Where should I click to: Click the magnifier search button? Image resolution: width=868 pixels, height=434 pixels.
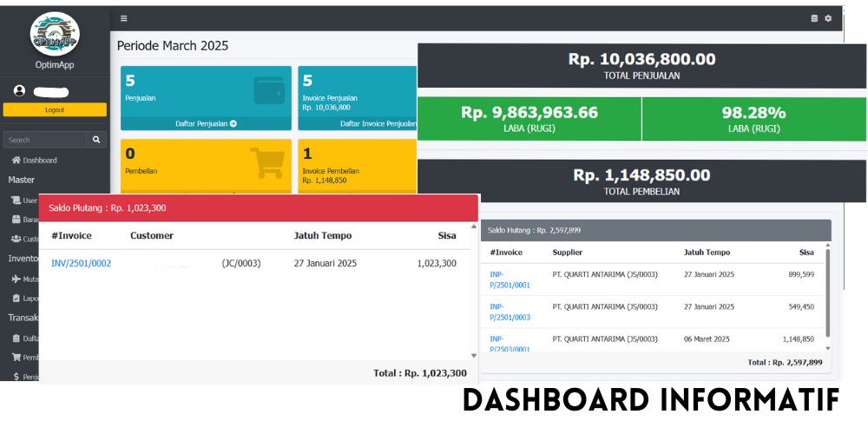pyautogui.click(x=96, y=140)
